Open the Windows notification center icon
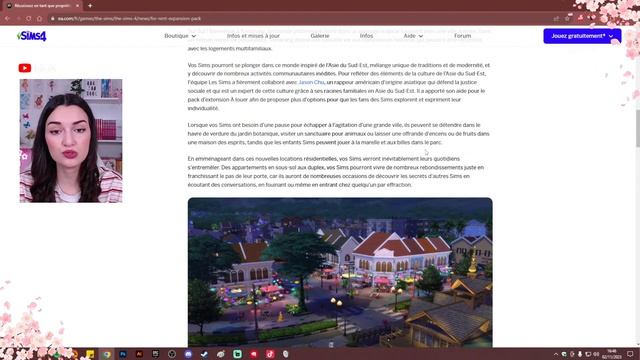 coord(630,354)
